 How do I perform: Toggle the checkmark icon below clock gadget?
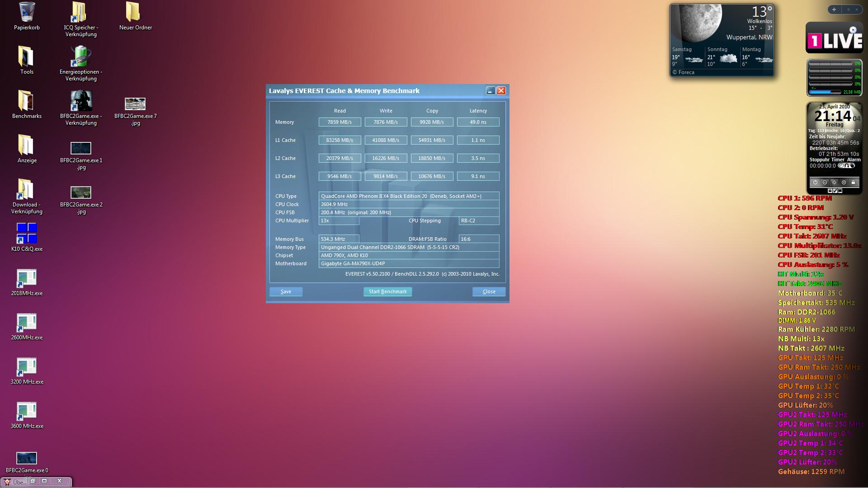(x=835, y=191)
